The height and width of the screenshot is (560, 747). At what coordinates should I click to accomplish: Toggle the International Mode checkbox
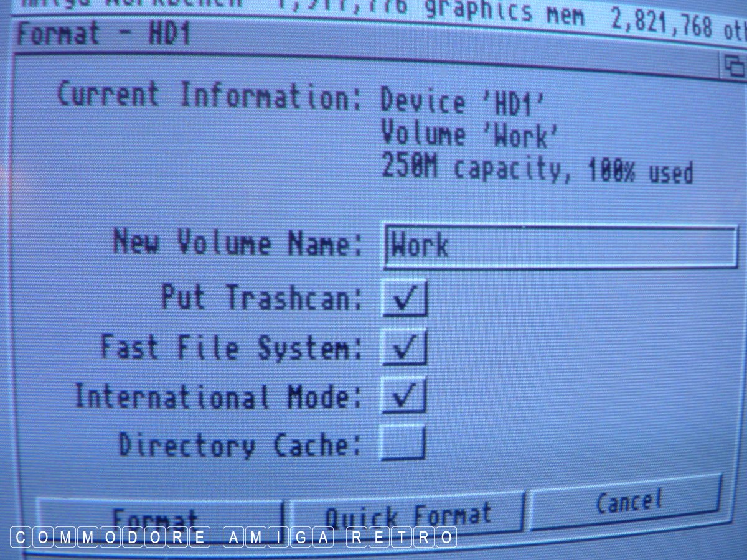pos(404,396)
